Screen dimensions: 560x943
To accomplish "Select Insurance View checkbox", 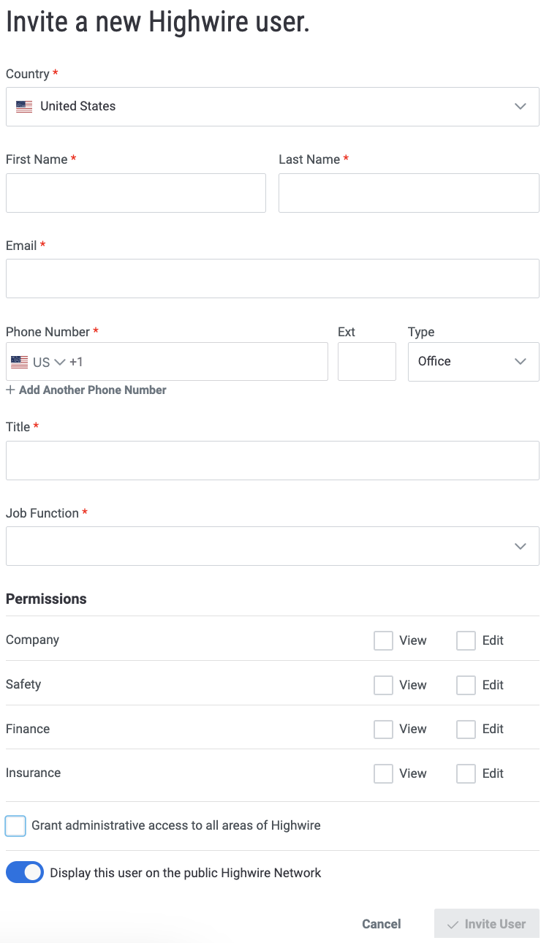I will coord(383,773).
